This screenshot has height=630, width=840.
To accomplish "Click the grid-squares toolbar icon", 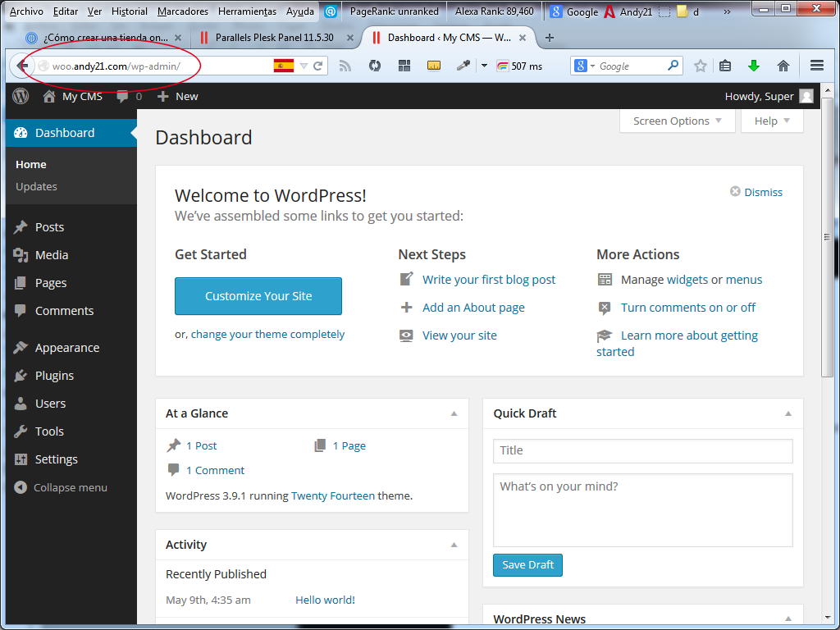I will pos(404,66).
